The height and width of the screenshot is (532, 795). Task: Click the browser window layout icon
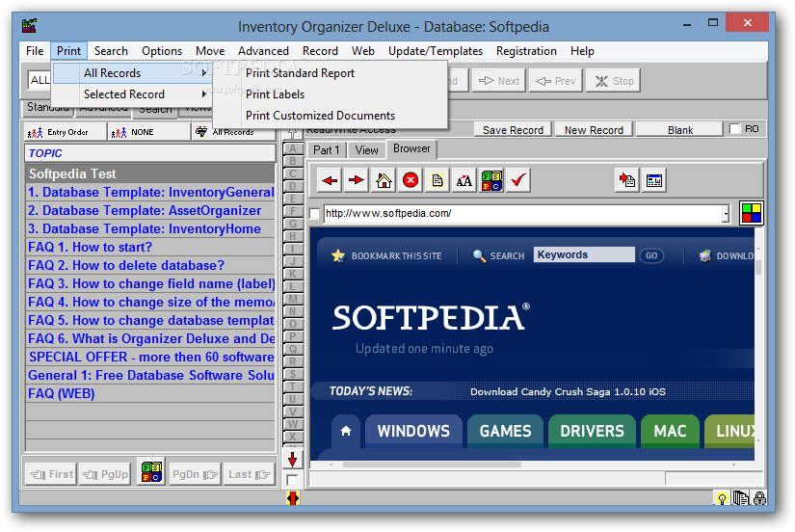[x=654, y=180]
